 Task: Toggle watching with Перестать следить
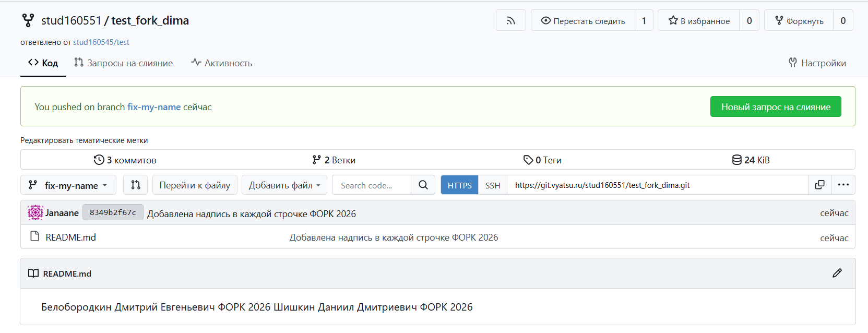(583, 21)
